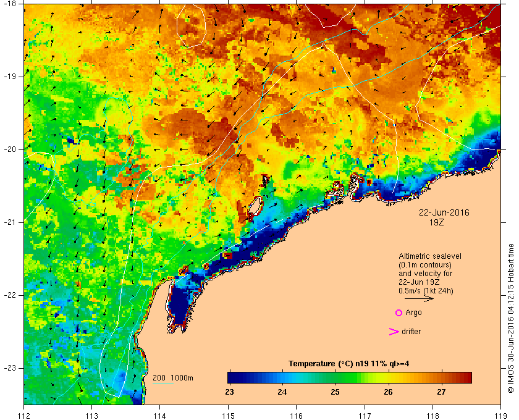Click the 'Altimetric sealevel' legend text
This screenshot has width=519, height=420.
(x=430, y=256)
